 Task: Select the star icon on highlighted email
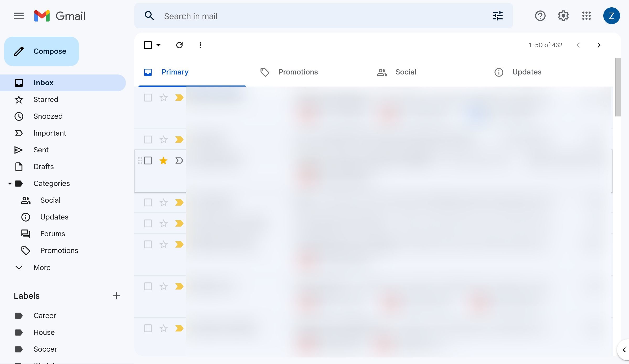pyautogui.click(x=164, y=160)
